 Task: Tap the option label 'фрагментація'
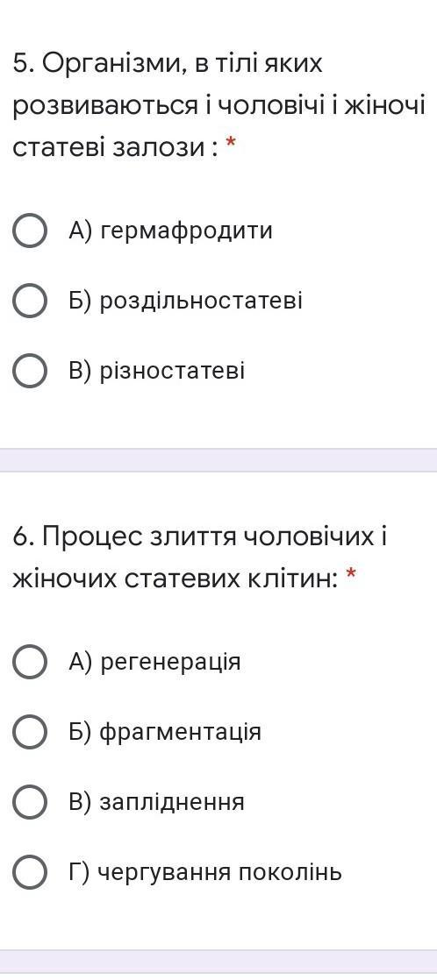pyautogui.click(x=180, y=732)
